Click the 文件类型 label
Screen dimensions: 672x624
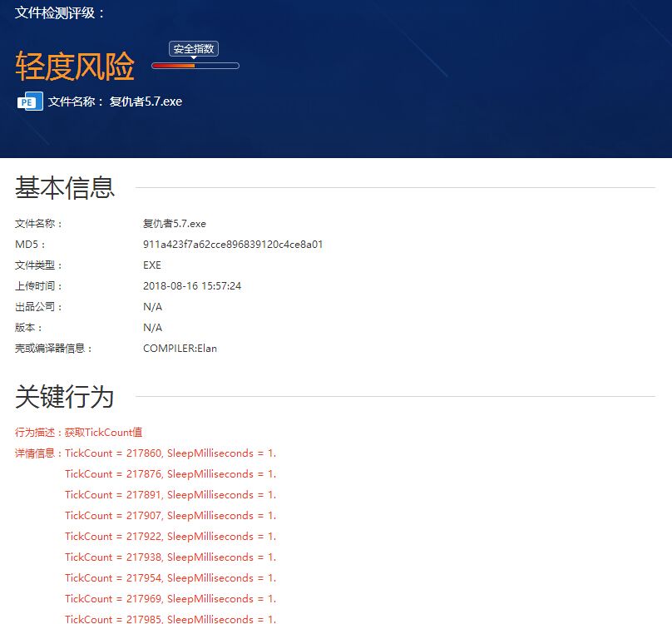38,265
